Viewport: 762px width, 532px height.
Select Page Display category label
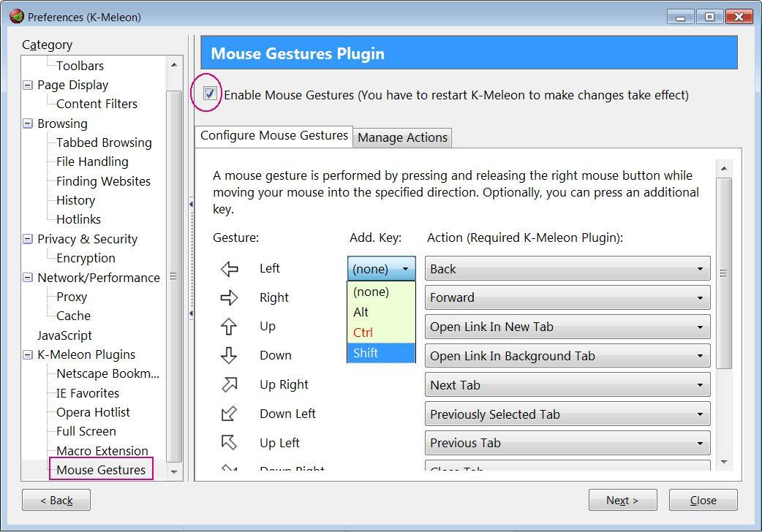(73, 85)
